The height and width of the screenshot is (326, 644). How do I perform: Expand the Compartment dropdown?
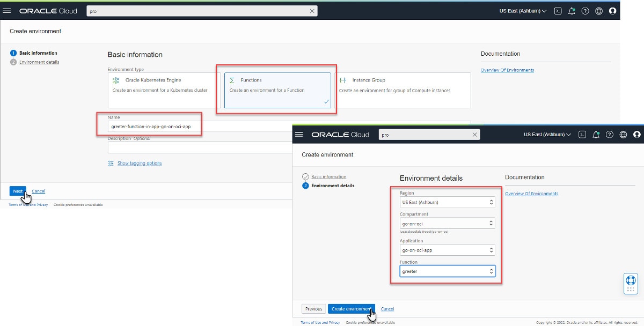click(x=447, y=223)
